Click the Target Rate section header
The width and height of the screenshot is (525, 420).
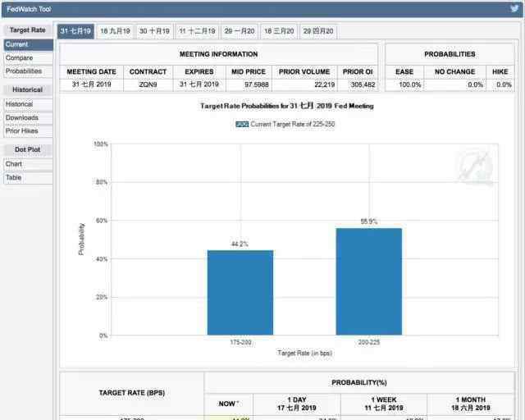(27, 30)
